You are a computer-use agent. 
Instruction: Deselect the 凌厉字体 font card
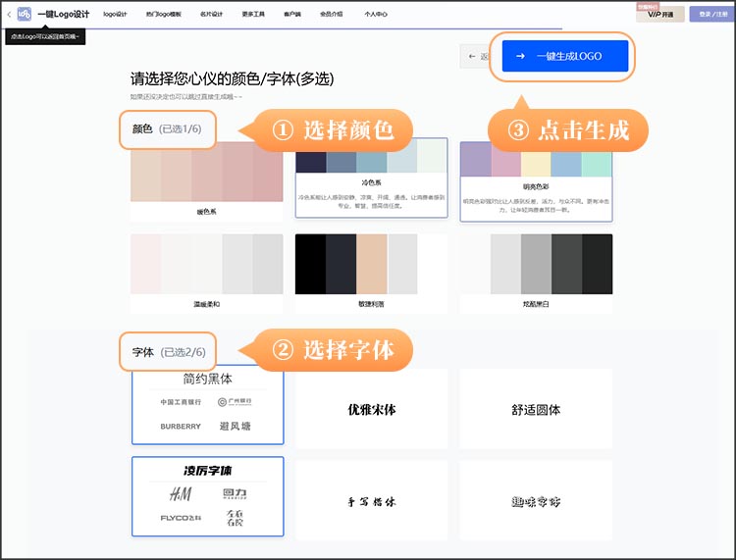click(x=208, y=496)
